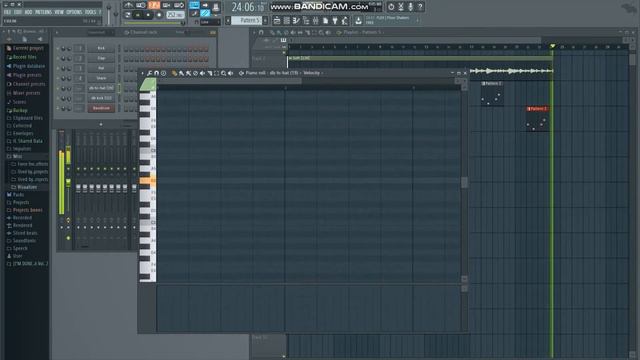Select the draw pencil tool in piano roll
This screenshot has height=360, width=640.
coord(175,73)
